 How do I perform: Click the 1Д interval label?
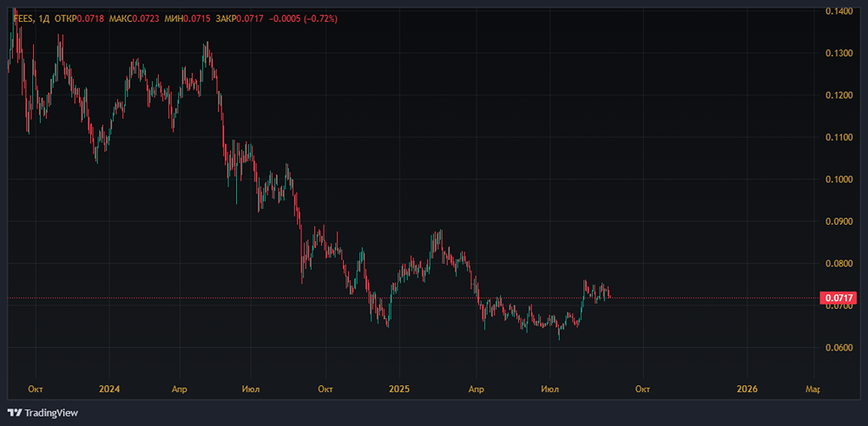point(43,19)
